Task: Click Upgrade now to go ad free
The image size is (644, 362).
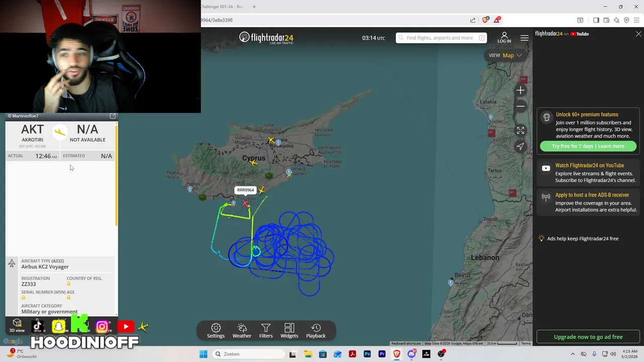Action: click(588, 337)
